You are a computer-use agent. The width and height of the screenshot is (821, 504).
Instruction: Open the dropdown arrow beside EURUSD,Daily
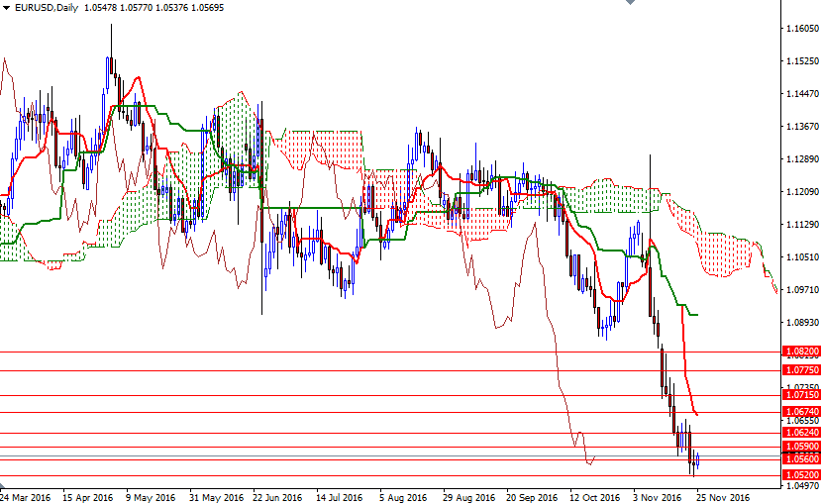6,8
